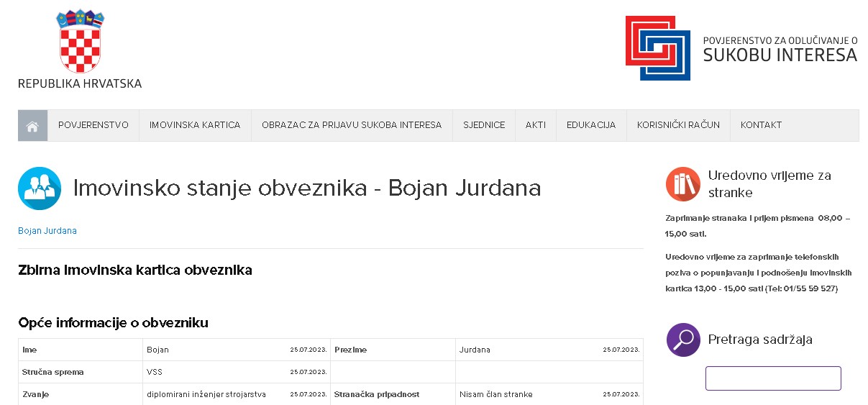This screenshot has width=868, height=405.
Task: Click the REPUBLIKA HRVATSKA text
Action: coord(80,83)
